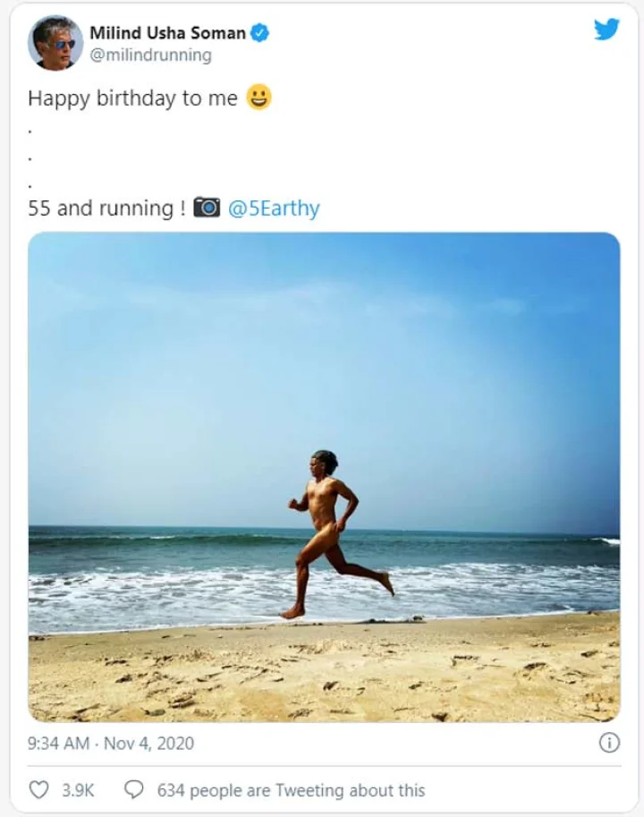The width and height of the screenshot is (644, 817).
Task: Open the tweet info icon
Action: pos(609,743)
